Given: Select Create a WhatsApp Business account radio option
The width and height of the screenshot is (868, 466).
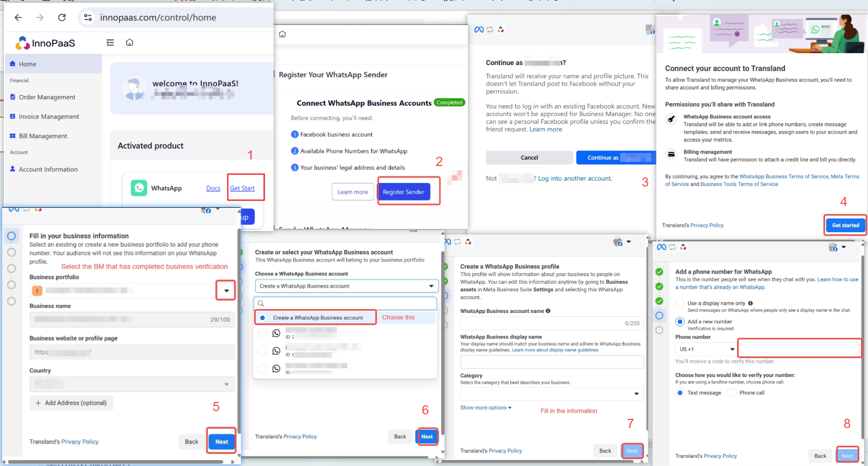Looking at the screenshot, I should pos(263,318).
